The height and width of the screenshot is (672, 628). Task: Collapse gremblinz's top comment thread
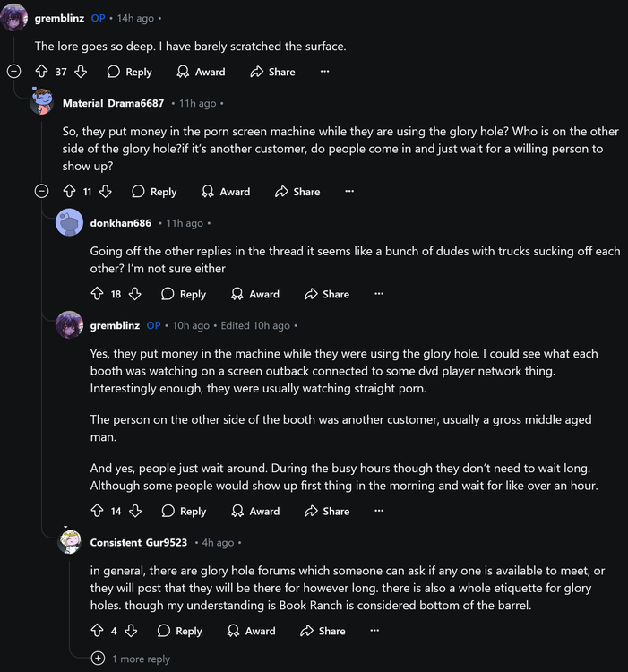[x=14, y=72]
